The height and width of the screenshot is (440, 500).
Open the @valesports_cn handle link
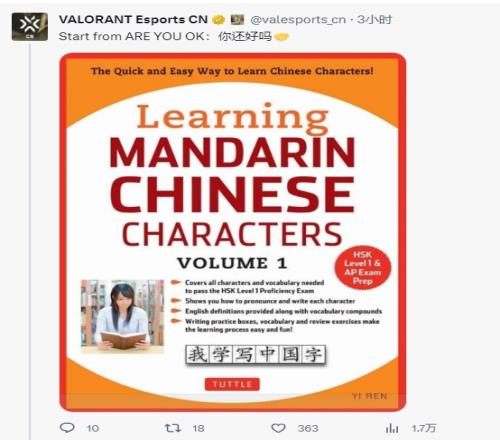(x=298, y=20)
